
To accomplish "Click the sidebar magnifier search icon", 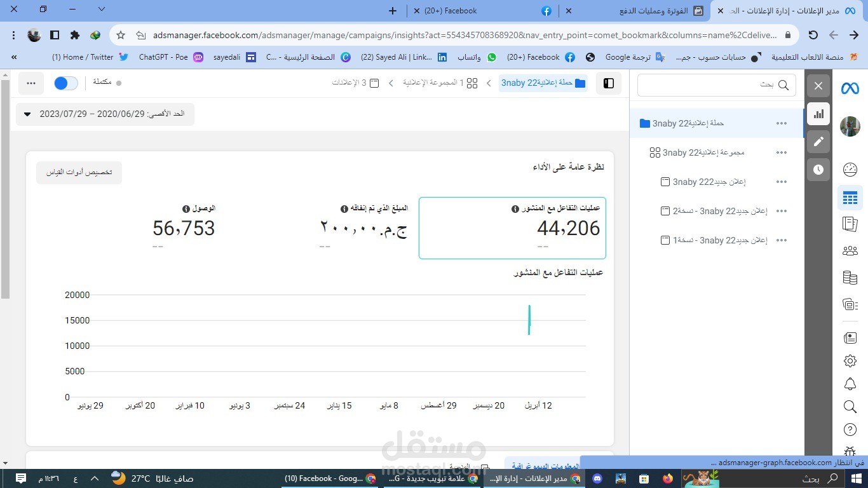I will [850, 407].
